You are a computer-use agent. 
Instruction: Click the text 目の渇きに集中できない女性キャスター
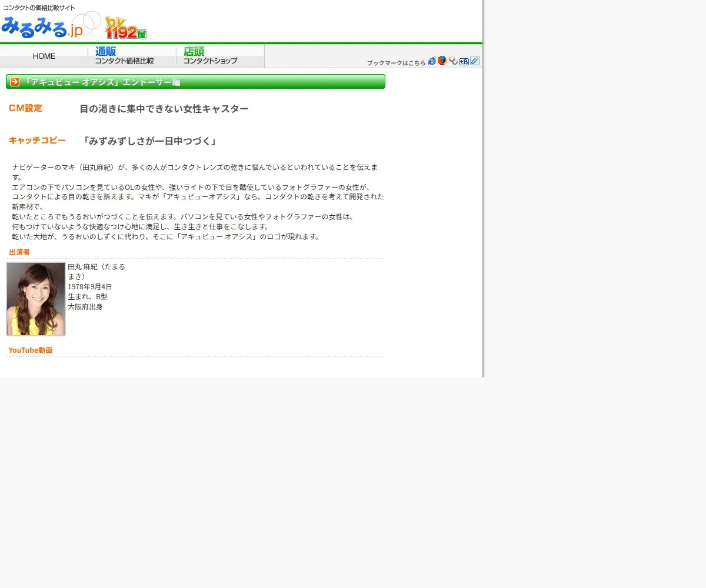coord(164,109)
